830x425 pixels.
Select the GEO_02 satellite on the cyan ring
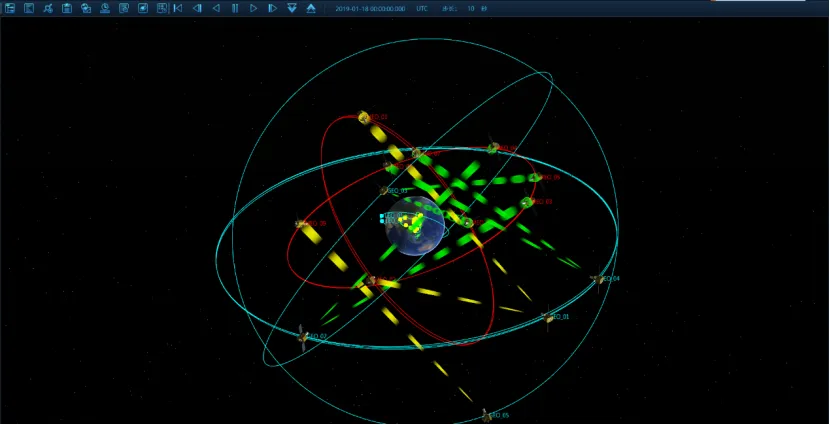[x=303, y=337]
